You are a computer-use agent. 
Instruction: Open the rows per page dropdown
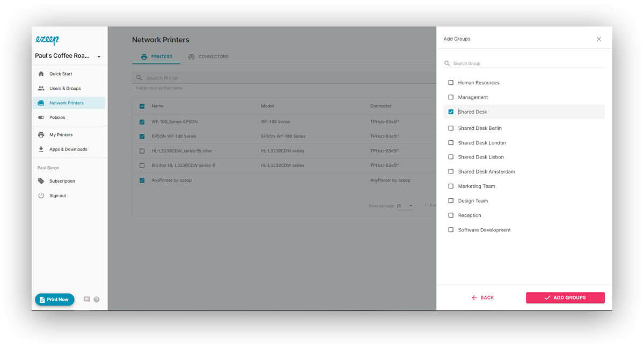coord(405,206)
